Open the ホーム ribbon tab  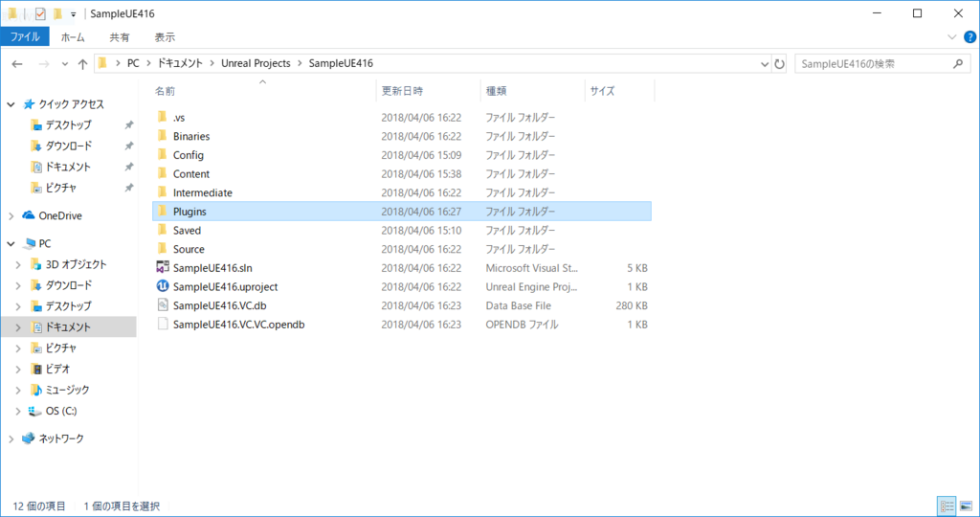tap(73, 37)
